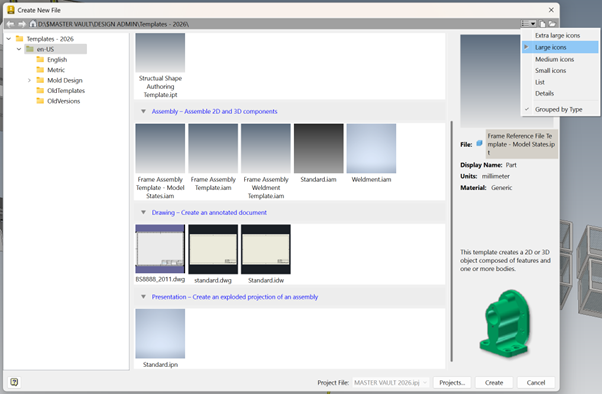602x394 pixels.
Task: Select Extra large icons view
Action: tap(557, 35)
